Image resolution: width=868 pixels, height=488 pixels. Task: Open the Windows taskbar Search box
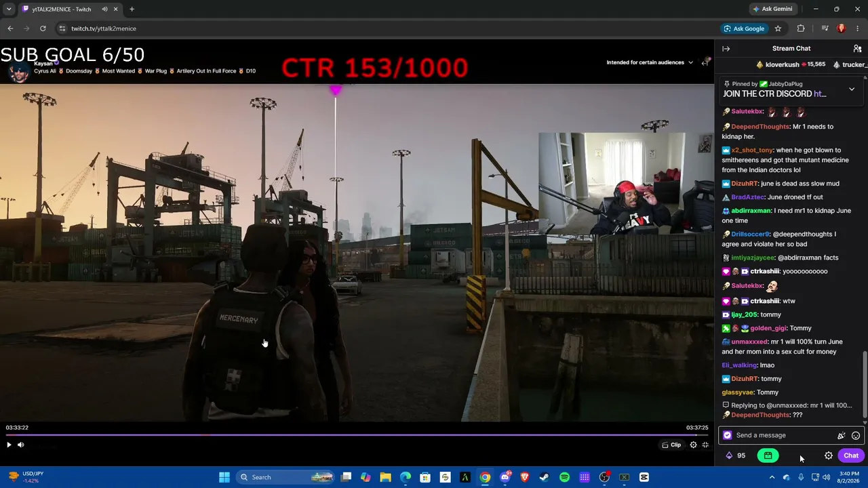coord(285,477)
